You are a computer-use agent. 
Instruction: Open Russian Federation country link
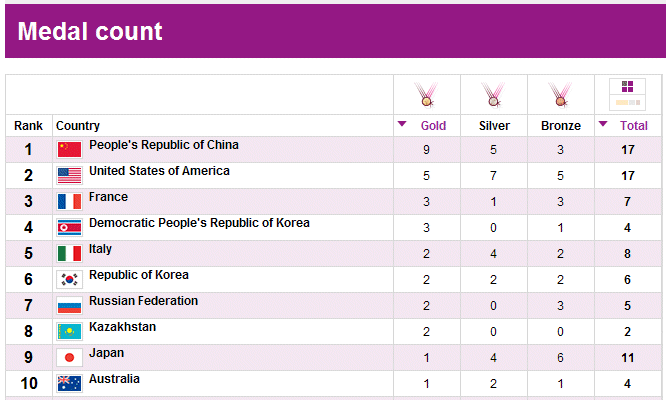pyautogui.click(x=143, y=301)
